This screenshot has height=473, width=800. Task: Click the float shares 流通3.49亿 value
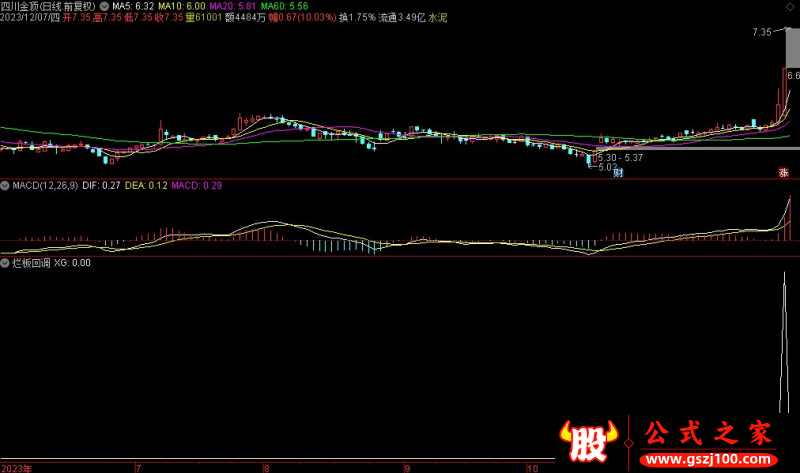pyautogui.click(x=402, y=17)
